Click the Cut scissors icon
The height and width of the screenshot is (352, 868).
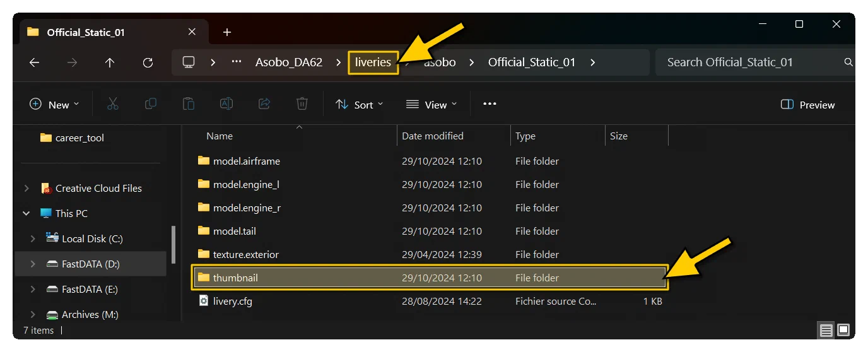click(x=113, y=104)
